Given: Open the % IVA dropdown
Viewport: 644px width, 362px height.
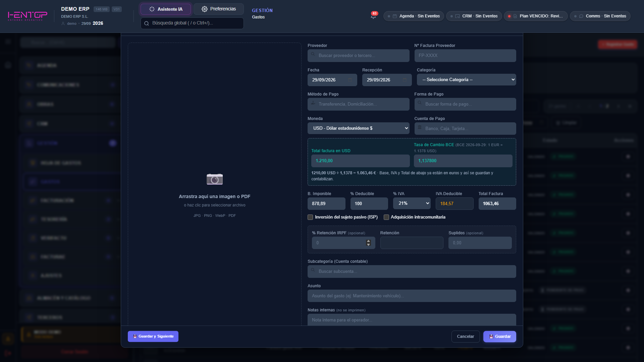Looking at the screenshot, I should (x=412, y=203).
